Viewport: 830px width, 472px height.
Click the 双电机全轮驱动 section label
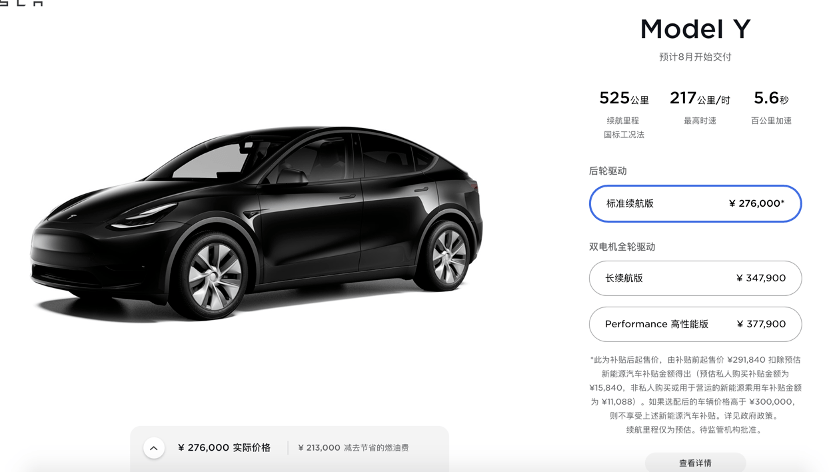(x=622, y=247)
